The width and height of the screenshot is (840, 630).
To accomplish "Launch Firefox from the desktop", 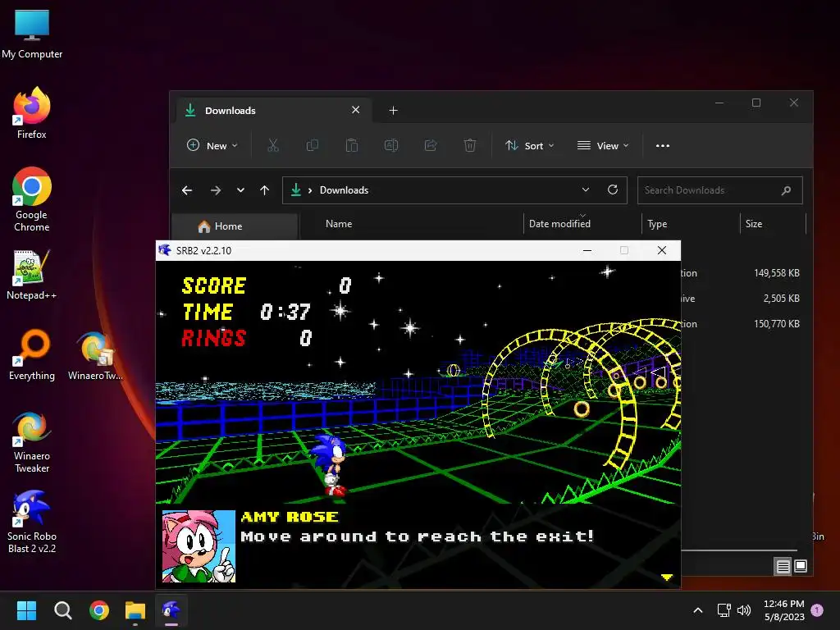I will [x=32, y=113].
